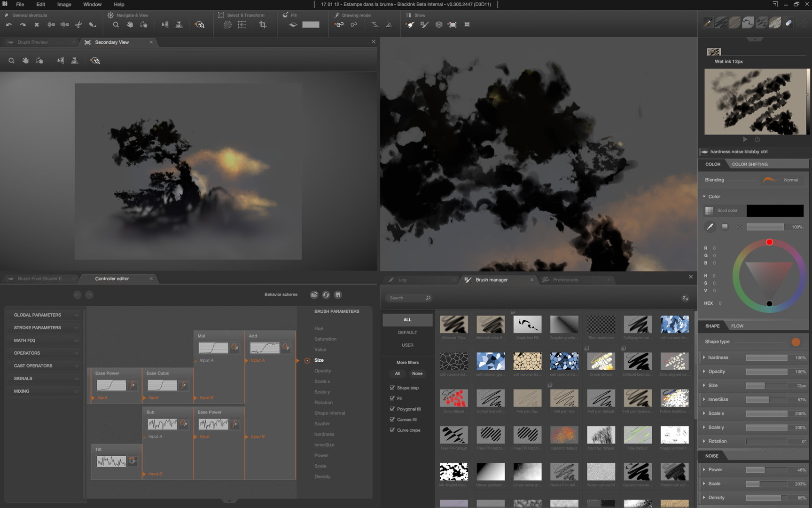
Task: Open the Image menu
Action: tap(64, 4)
